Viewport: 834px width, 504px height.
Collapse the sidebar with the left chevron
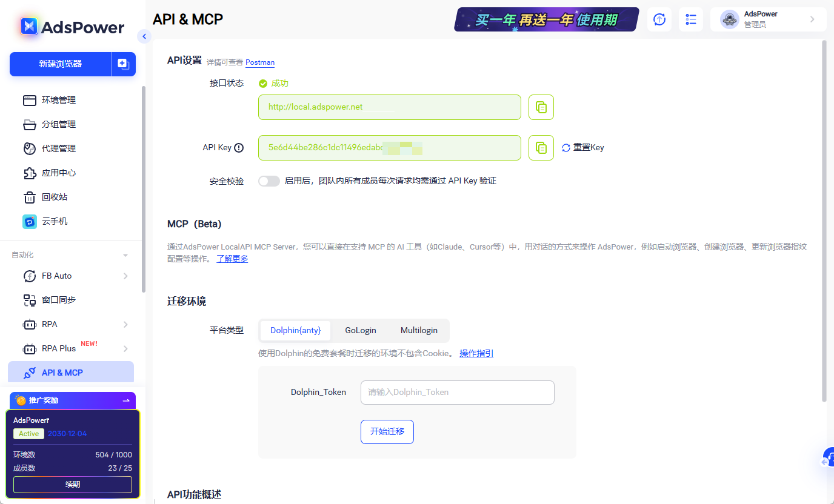(144, 36)
